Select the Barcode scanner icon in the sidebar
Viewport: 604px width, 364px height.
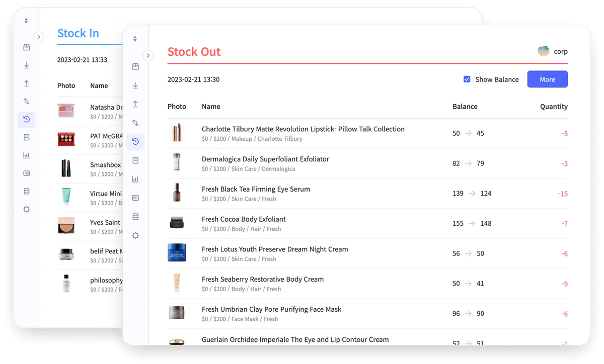pos(135,198)
